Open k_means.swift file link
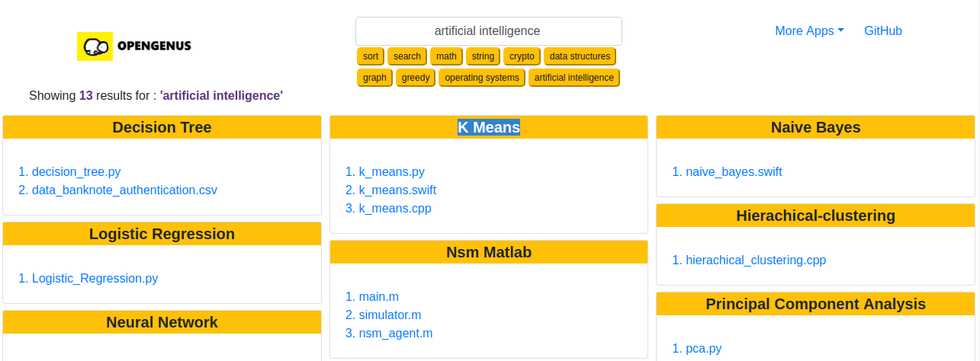The width and height of the screenshot is (980, 361). coord(397,190)
